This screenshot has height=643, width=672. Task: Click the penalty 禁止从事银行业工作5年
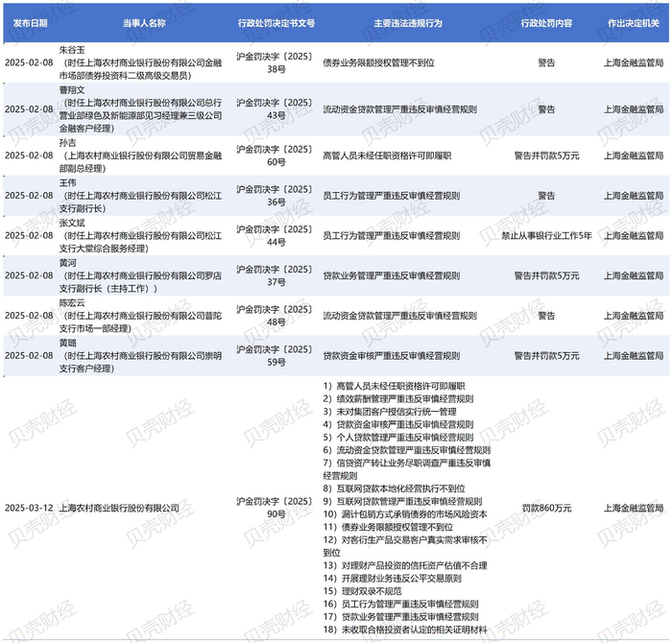click(x=546, y=236)
